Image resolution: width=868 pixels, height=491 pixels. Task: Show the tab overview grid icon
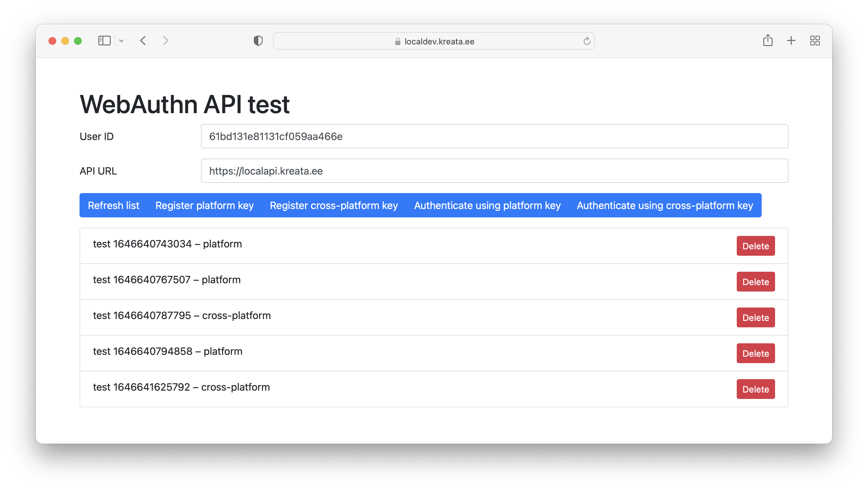pyautogui.click(x=815, y=41)
